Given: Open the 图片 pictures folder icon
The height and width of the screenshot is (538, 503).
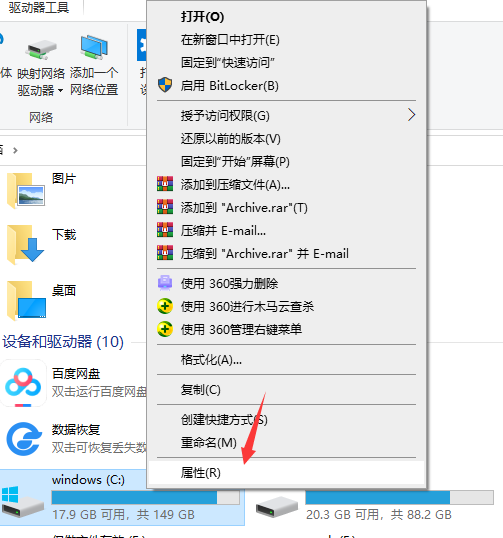Looking at the screenshot, I should point(26,190).
